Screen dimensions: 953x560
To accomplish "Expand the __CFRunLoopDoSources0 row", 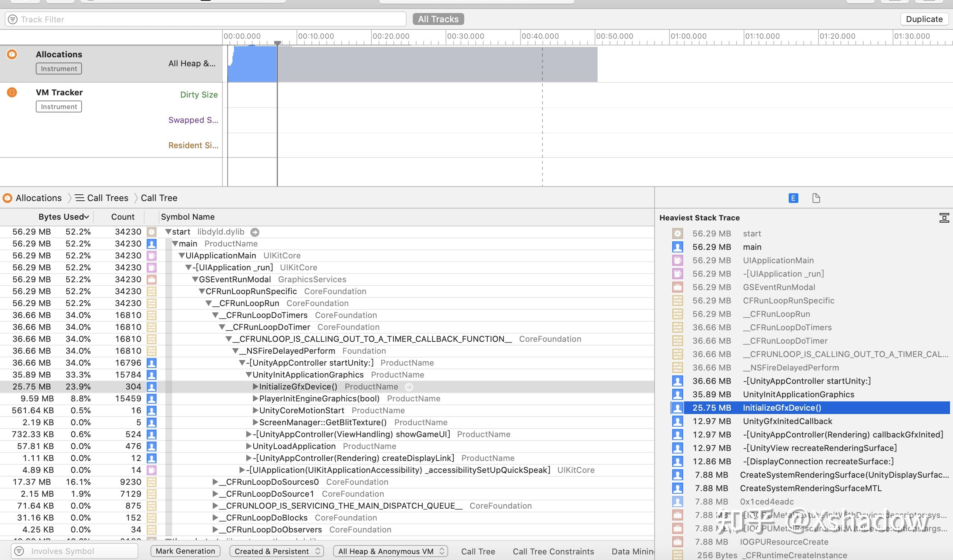I will [x=215, y=482].
